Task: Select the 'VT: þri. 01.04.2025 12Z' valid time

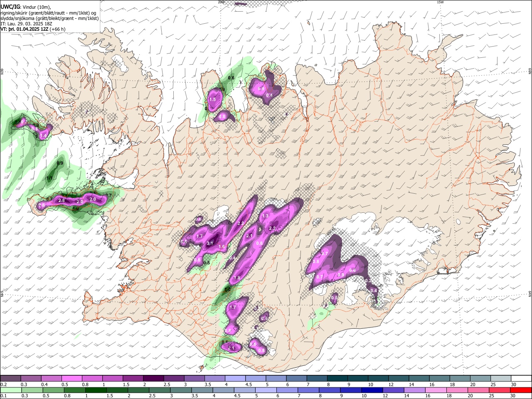Action: [25, 29]
